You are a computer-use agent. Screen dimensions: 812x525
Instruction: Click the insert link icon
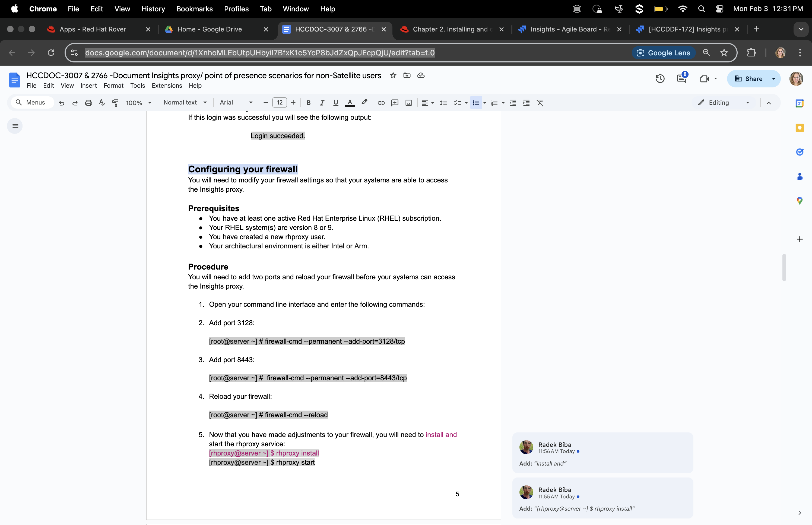[x=381, y=103]
